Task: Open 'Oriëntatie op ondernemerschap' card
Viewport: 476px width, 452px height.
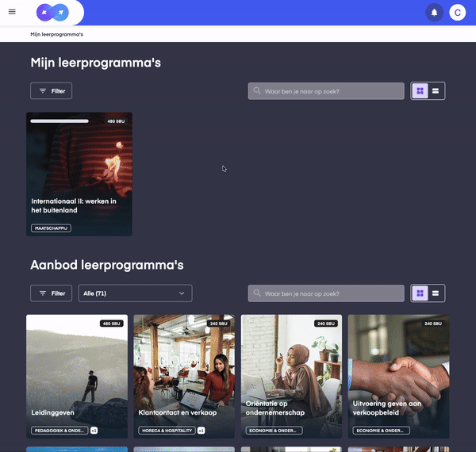Action: coord(291,376)
